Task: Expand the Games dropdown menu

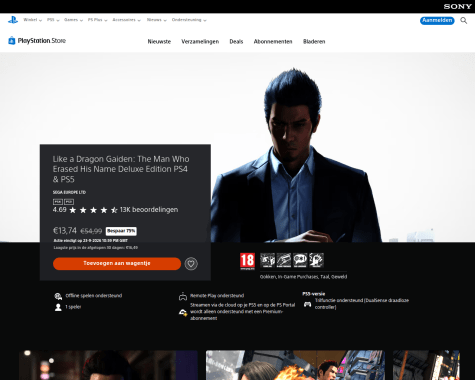Action: 73,20
